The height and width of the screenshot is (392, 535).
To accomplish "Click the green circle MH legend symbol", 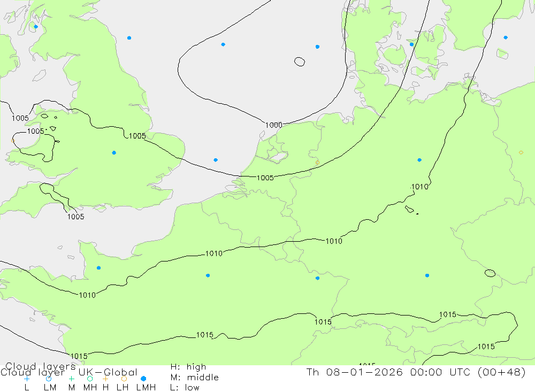I will [x=90, y=379].
